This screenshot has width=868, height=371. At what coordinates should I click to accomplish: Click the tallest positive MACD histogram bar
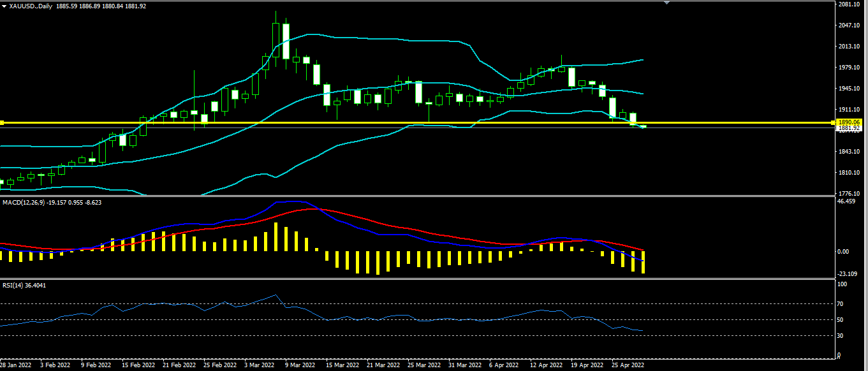pyautogui.click(x=276, y=236)
